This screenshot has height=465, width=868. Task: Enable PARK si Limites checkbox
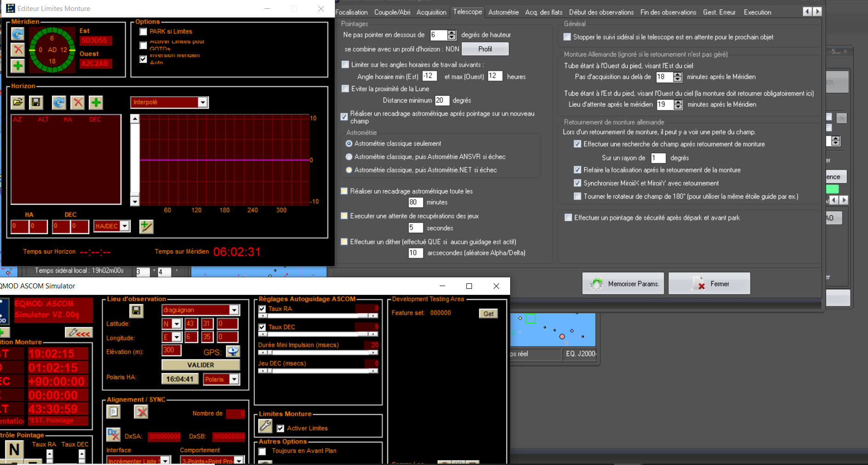point(144,32)
